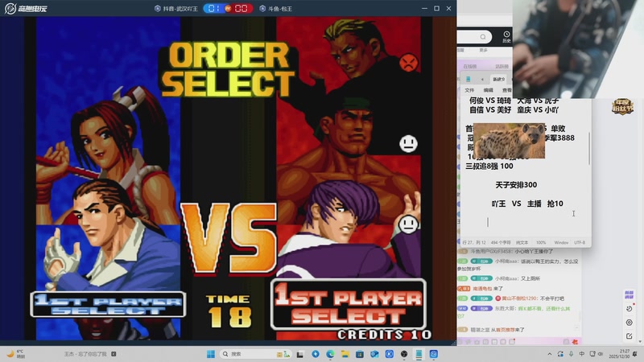Click the neutral face beside the headband fighter
Screen dimensions: 644x362
(408, 144)
